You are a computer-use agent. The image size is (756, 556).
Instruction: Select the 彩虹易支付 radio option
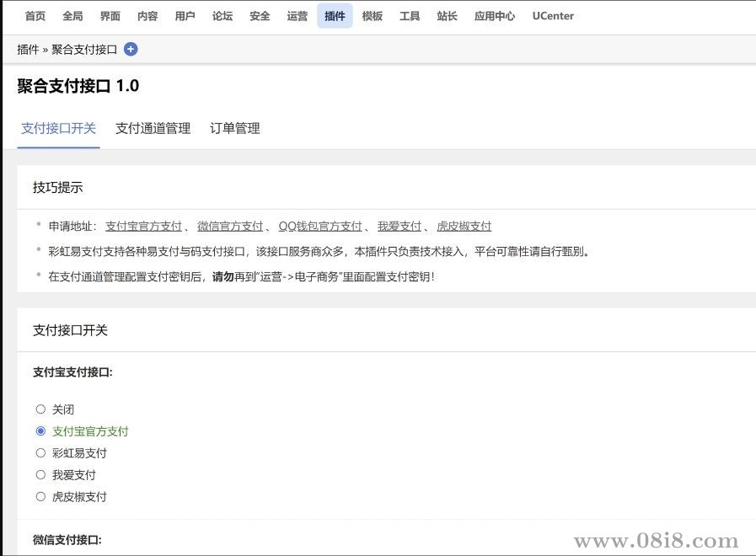41,452
